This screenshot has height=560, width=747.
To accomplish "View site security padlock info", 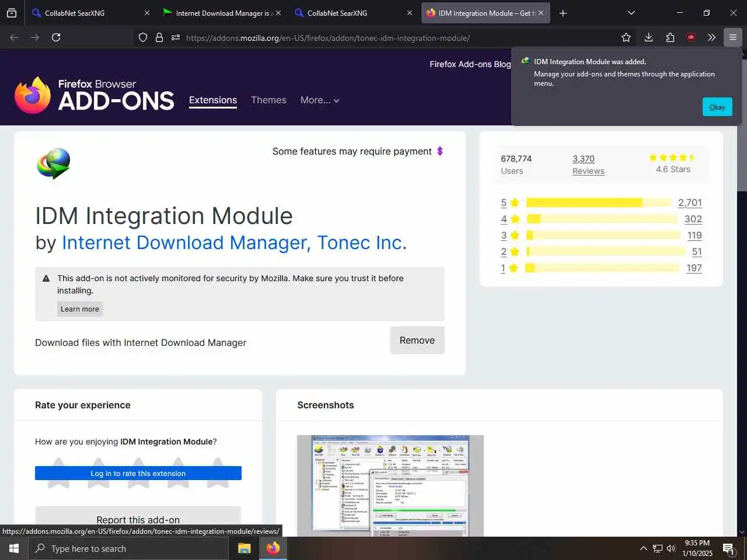I will coord(159,37).
